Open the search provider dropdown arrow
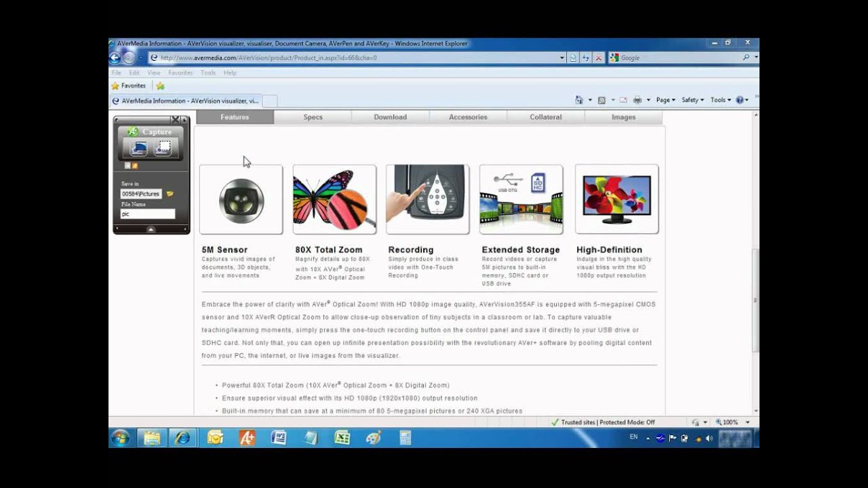Screen dimensions: 868x488 [755, 58]
